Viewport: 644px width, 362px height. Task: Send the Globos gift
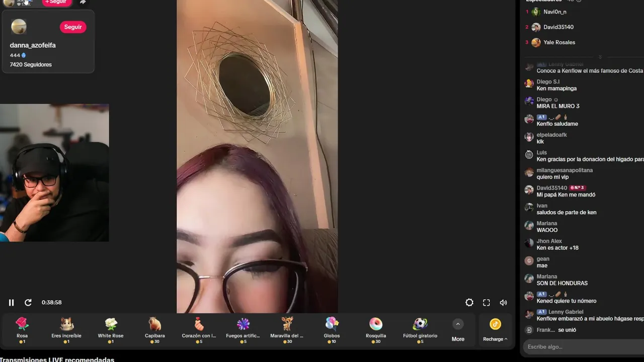click(332, 330)
